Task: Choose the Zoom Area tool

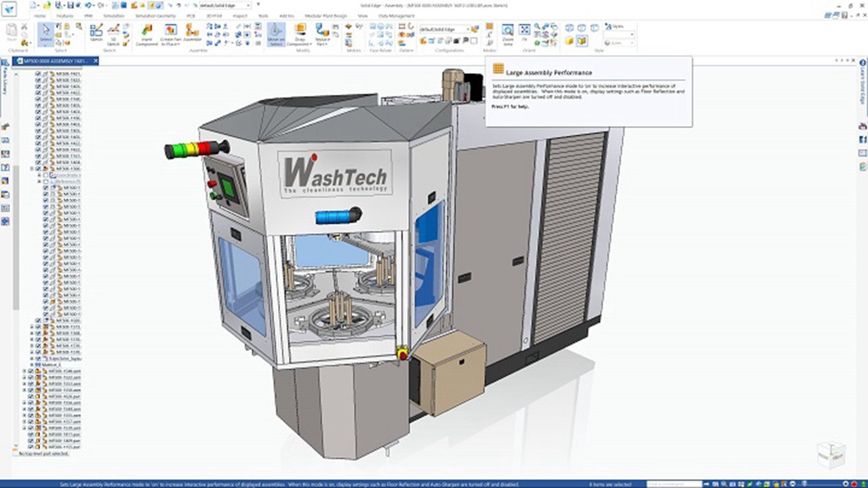Action: [x=508, y=34]
